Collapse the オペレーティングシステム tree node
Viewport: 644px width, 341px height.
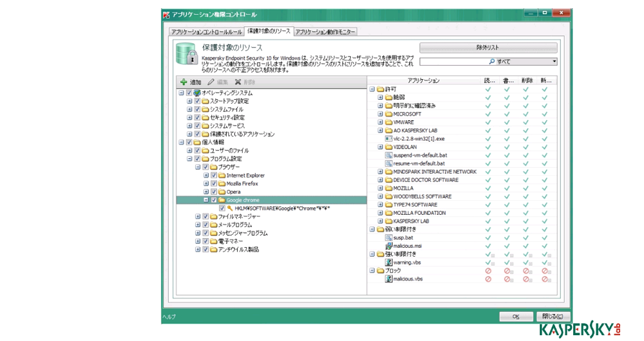181,93
